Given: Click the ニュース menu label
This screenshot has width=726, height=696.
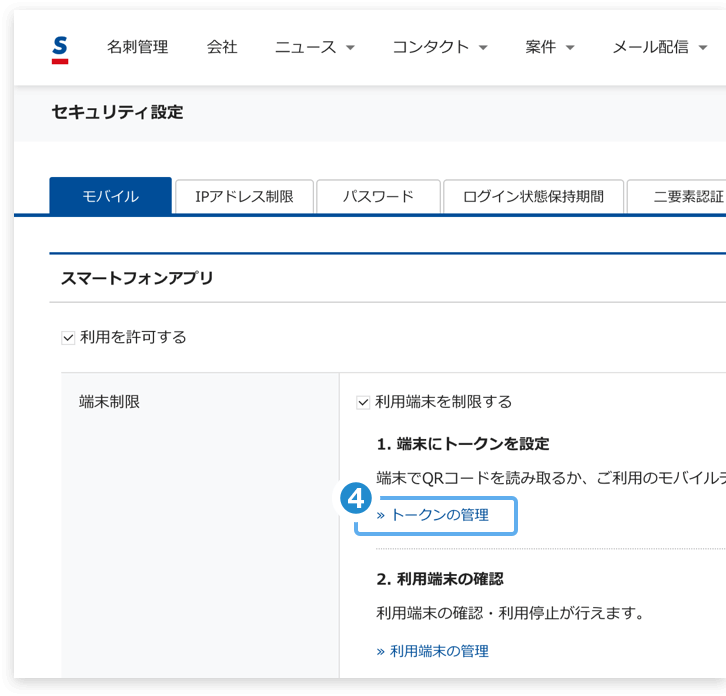Looking at the screenshot, I should (306, 47).
